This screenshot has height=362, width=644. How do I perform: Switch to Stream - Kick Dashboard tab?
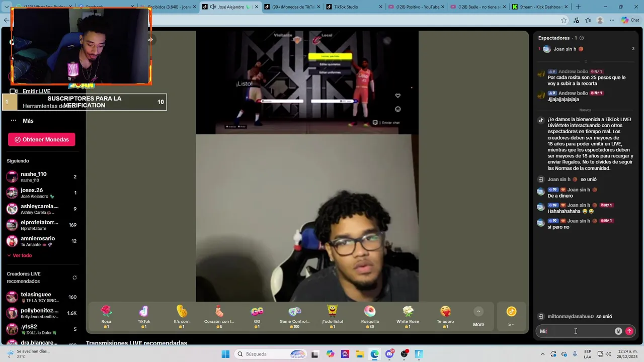(x=540, y=7)
